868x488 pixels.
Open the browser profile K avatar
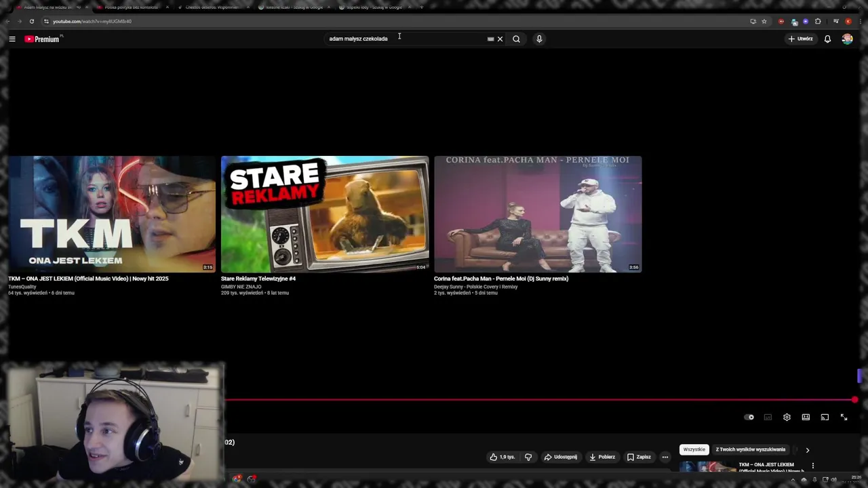pos(848,21)
